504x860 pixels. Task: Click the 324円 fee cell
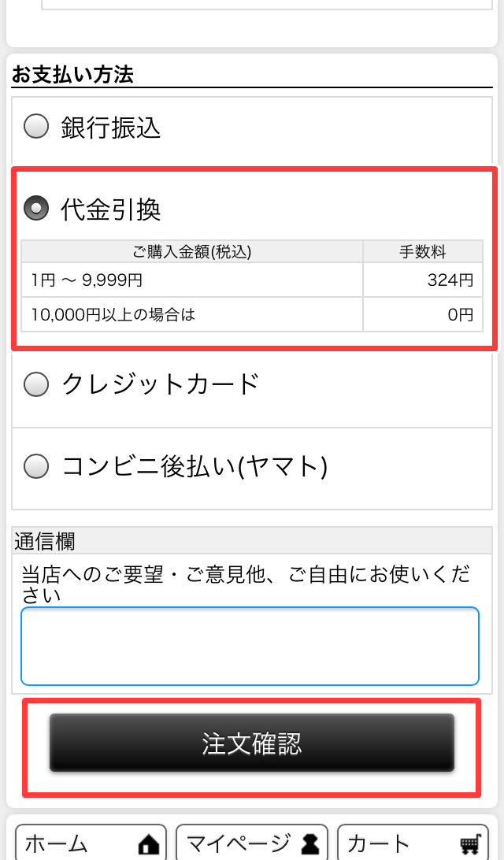click(x=423, y=280)
